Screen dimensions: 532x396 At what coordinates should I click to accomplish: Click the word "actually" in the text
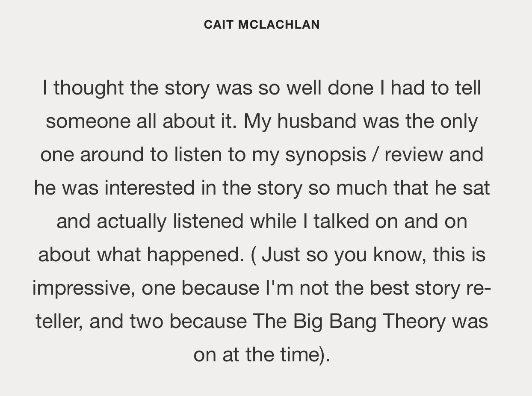(131, 222)
